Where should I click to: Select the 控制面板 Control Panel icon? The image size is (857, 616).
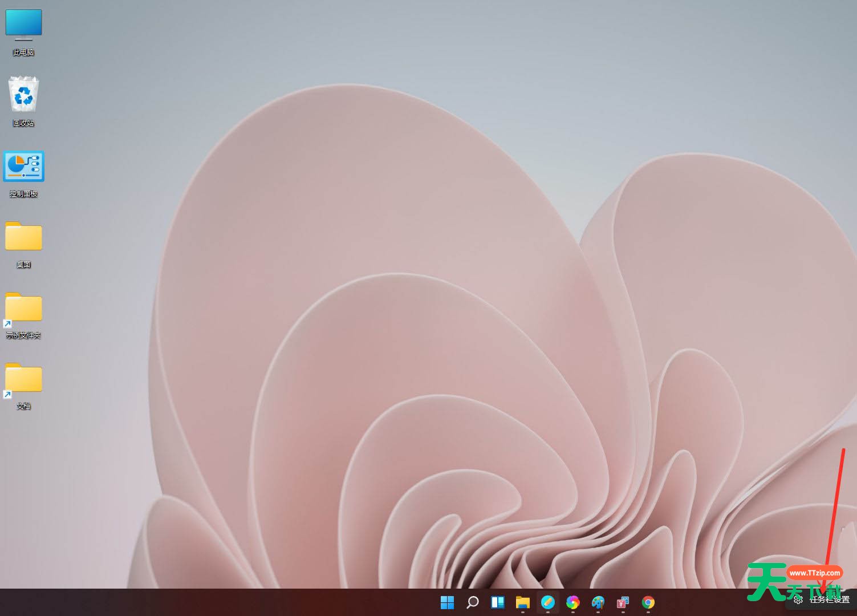point(23,167)
